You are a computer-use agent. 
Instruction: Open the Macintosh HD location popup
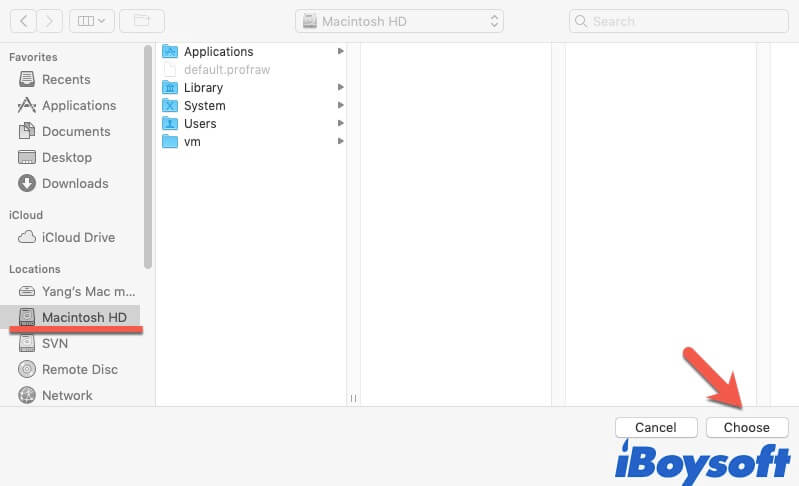(x=400, y=21)
